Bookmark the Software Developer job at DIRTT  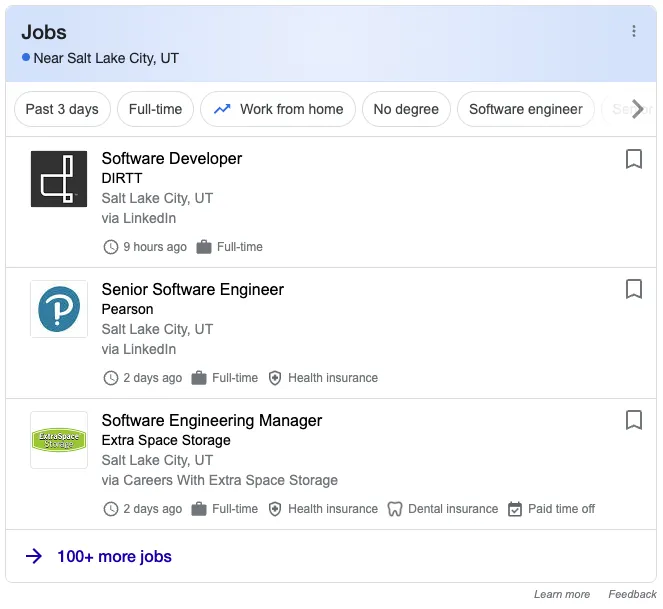click(x=633, y=159)
